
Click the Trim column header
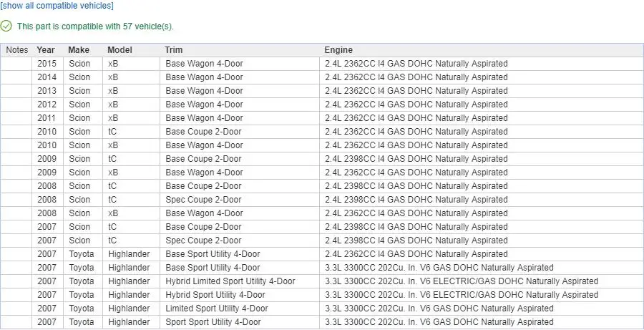[173, 50]
